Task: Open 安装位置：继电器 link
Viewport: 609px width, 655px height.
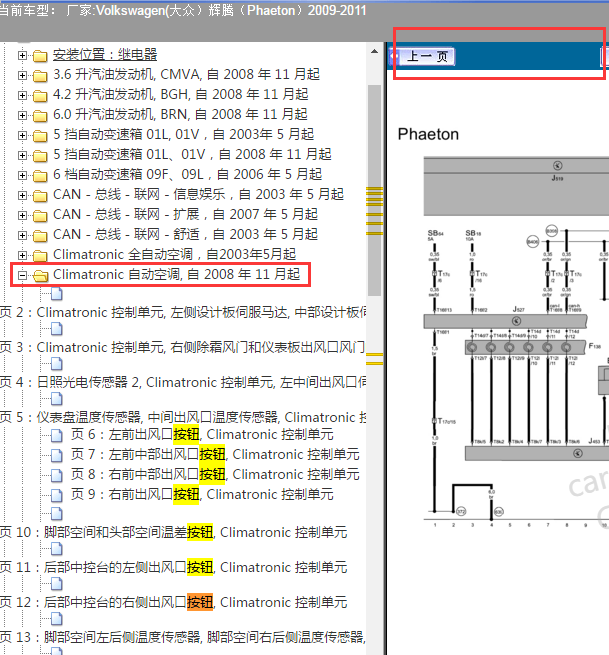Action: pos(105,55)
